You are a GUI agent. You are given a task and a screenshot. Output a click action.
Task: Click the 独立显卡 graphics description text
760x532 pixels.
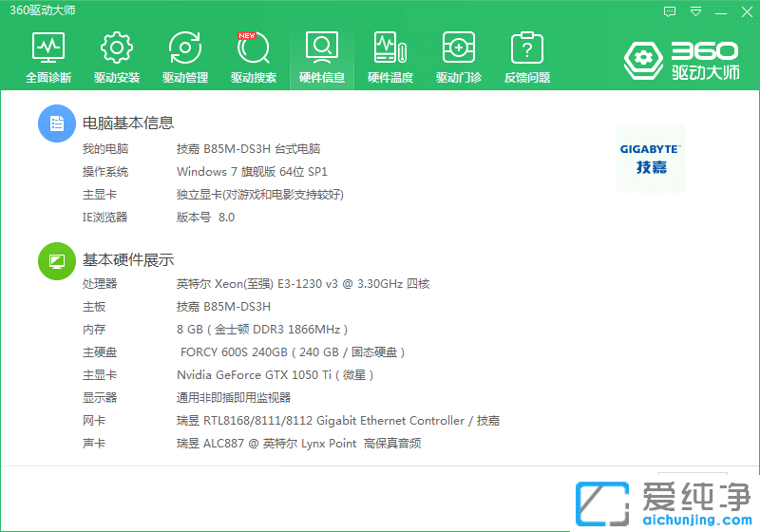pos(260,195)
